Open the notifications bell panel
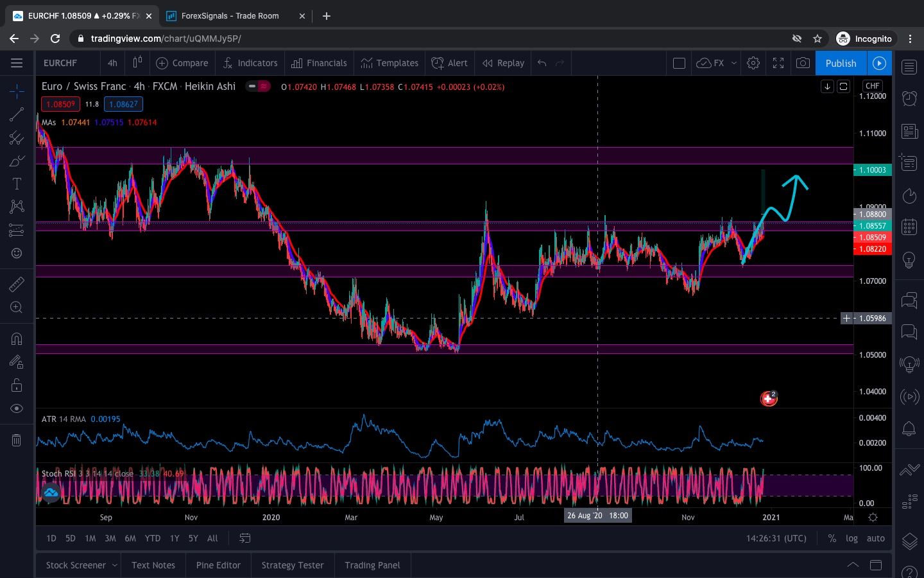 tap(909, 428)
